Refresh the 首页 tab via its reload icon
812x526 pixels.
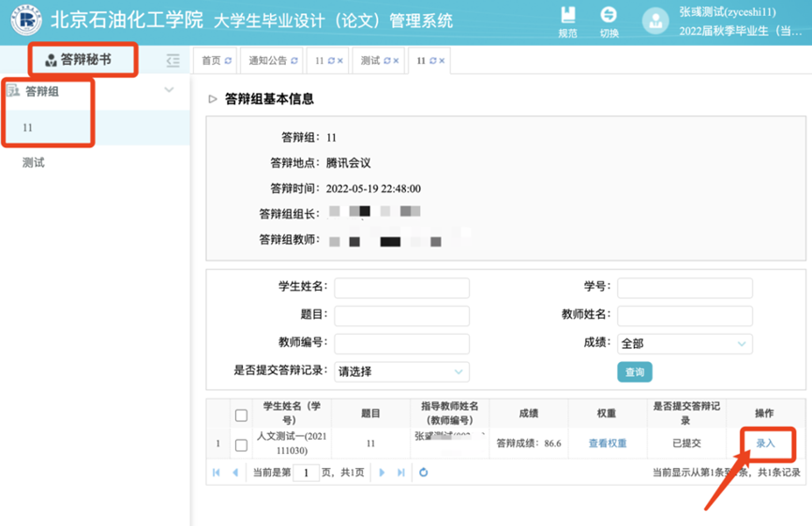228,61
